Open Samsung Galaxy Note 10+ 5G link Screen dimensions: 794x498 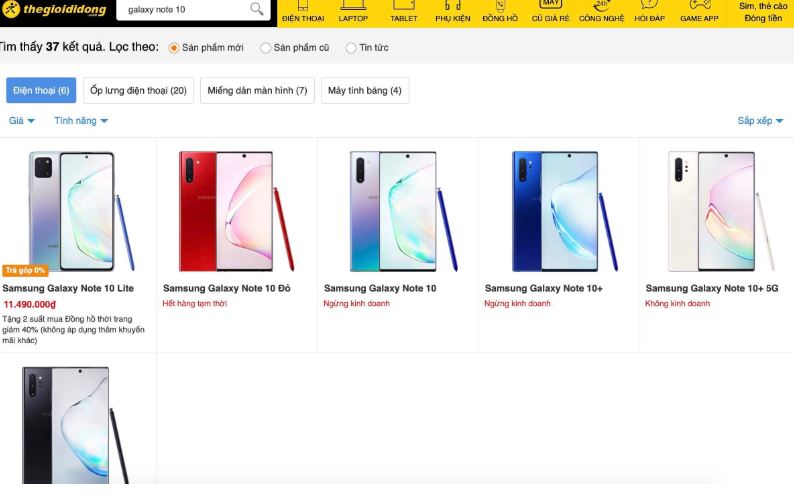(x=711, y=288)
